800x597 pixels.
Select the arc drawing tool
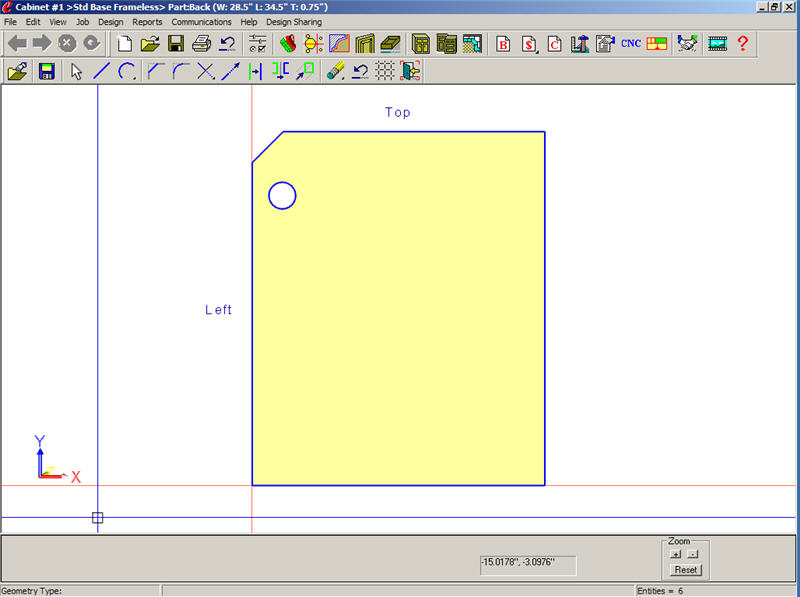coord(127,71)
